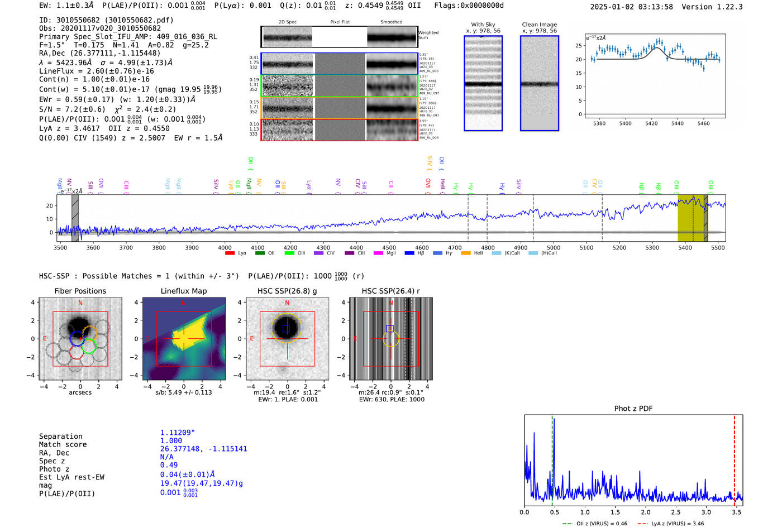Select the MgII magenta legend swatch

[378, 253]
